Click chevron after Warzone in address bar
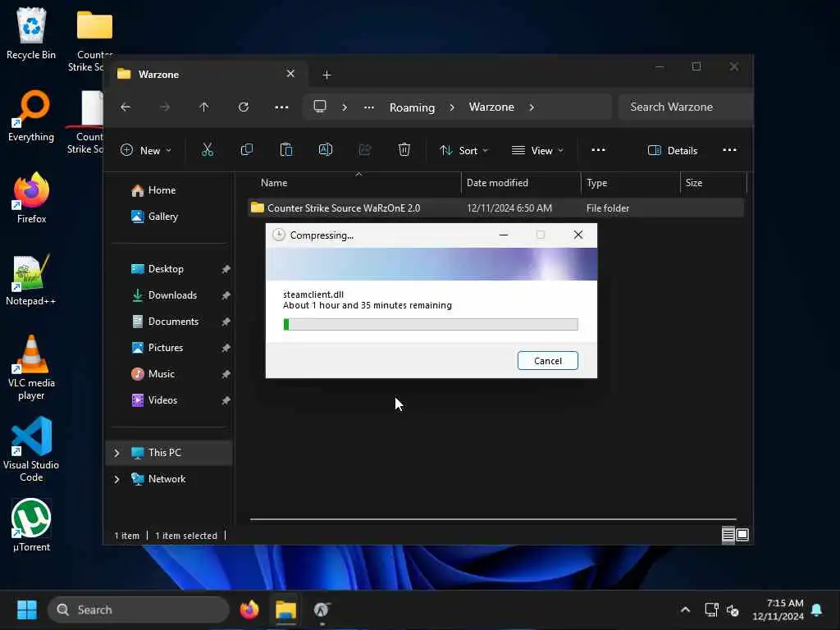 point(532,107)
